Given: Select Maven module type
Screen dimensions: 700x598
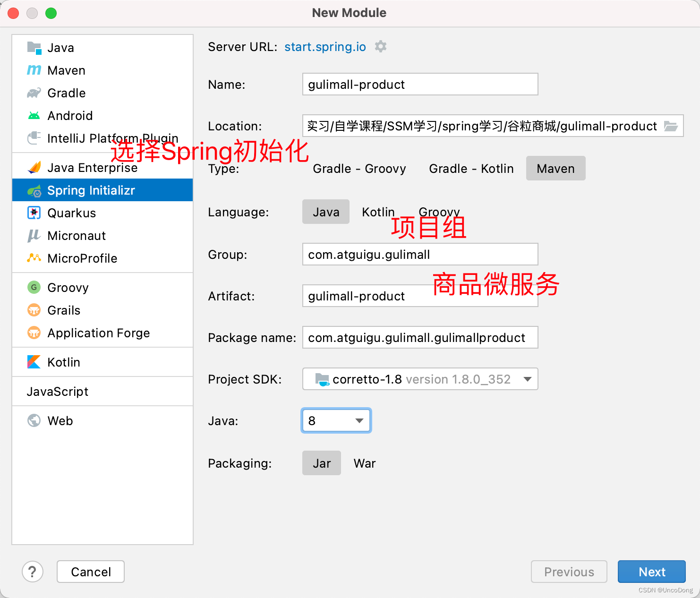Looking at the screenshot, I should coord(102,70).
